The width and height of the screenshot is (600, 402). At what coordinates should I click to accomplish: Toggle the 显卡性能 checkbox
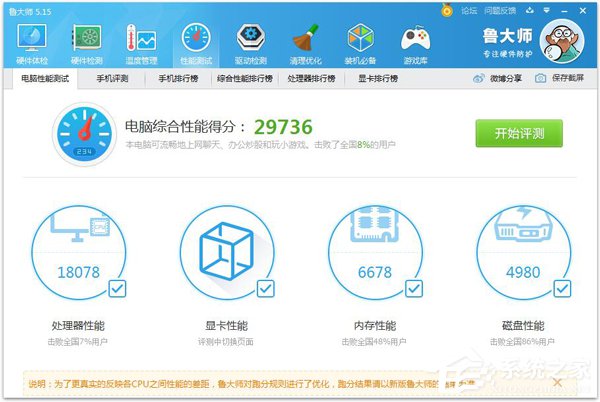point(265,289)
